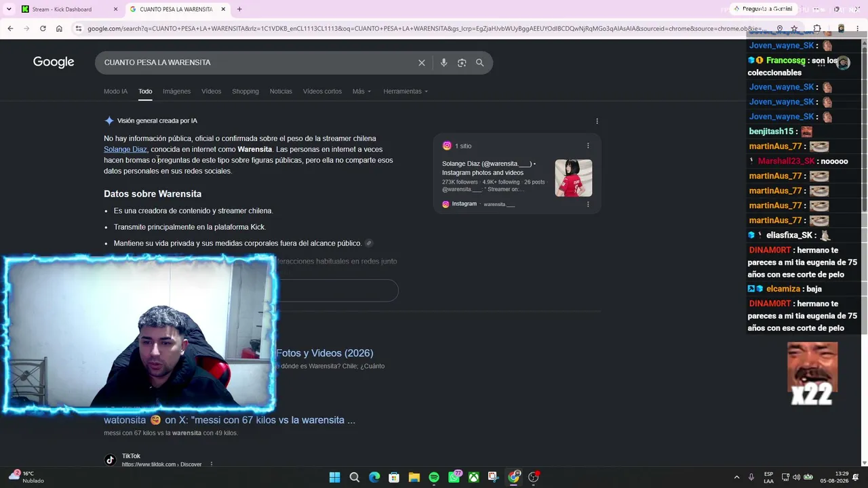This screenshot has height=488, width=868.
Task: Close the 'CUANTO PESA LA WARENSITA' tab
Action: coord(223,9)
